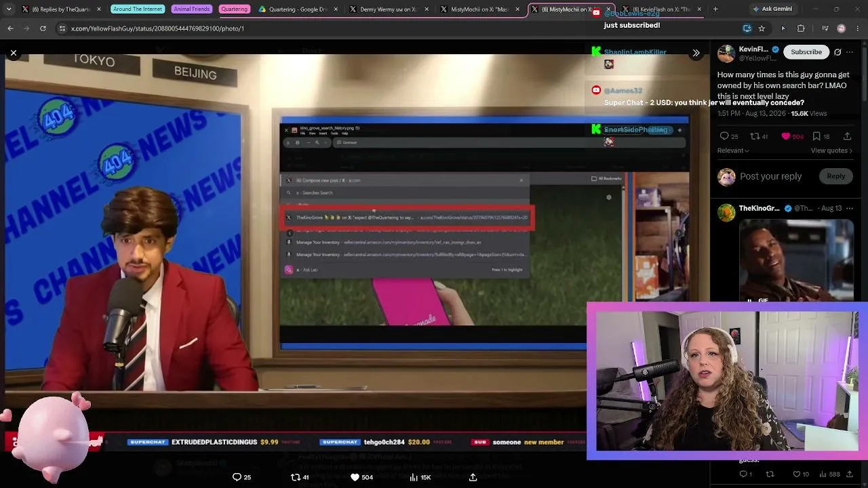Close the photo viewer with the X button
This screenshot has width=868, height=488.
14,53
